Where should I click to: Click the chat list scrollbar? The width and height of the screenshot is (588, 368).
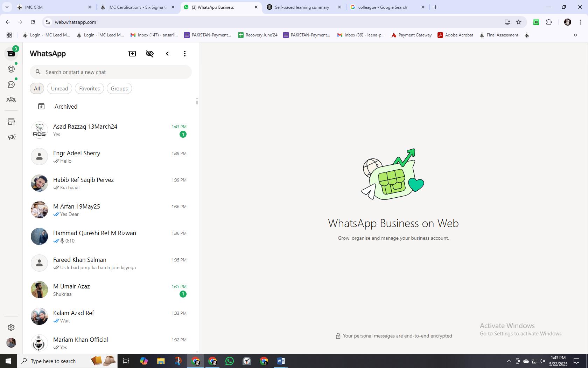[197, 102]
